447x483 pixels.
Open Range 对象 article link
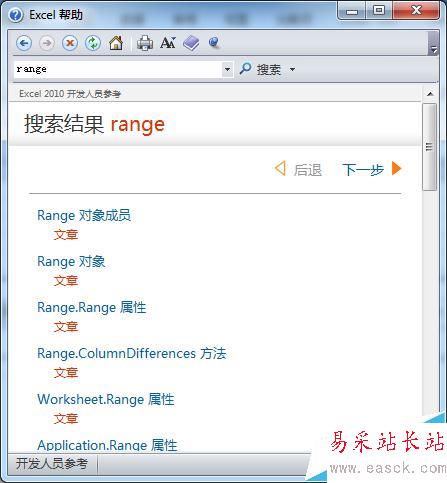(71, 261)
